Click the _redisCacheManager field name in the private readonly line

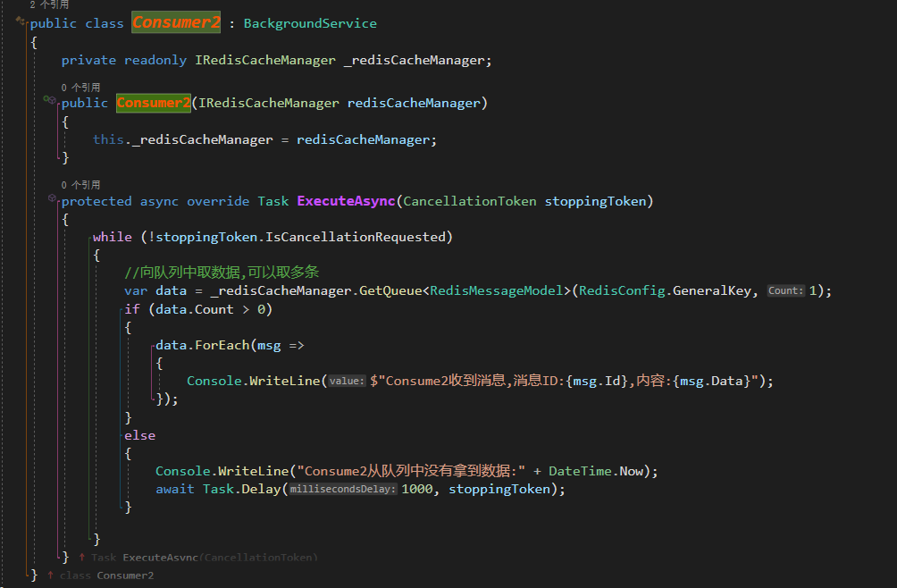414,60
